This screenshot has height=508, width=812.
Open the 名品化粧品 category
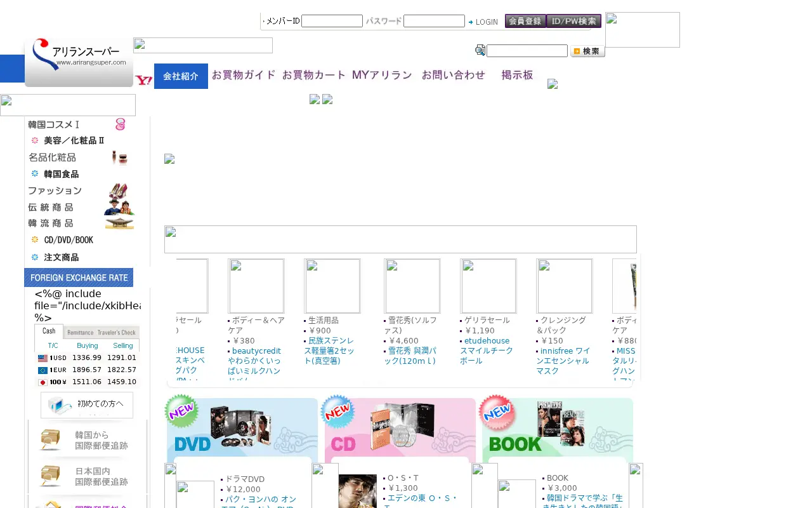[x=79, y=157]
